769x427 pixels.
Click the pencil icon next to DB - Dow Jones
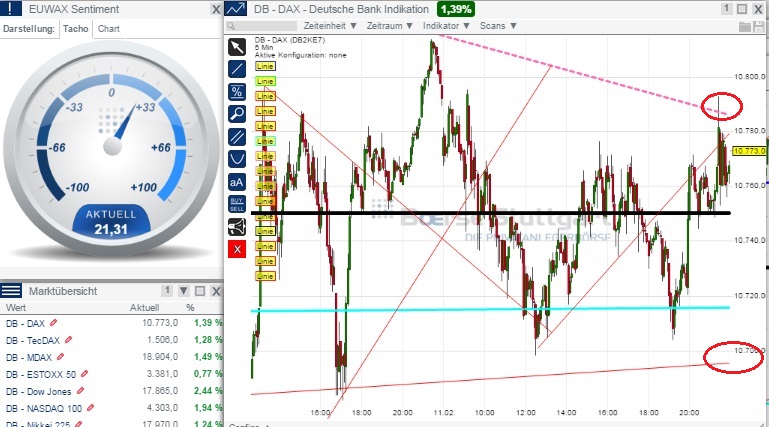tap(80, 391)
